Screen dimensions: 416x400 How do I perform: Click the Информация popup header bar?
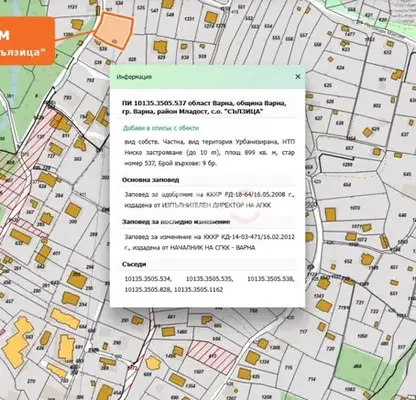pos(207,77)
